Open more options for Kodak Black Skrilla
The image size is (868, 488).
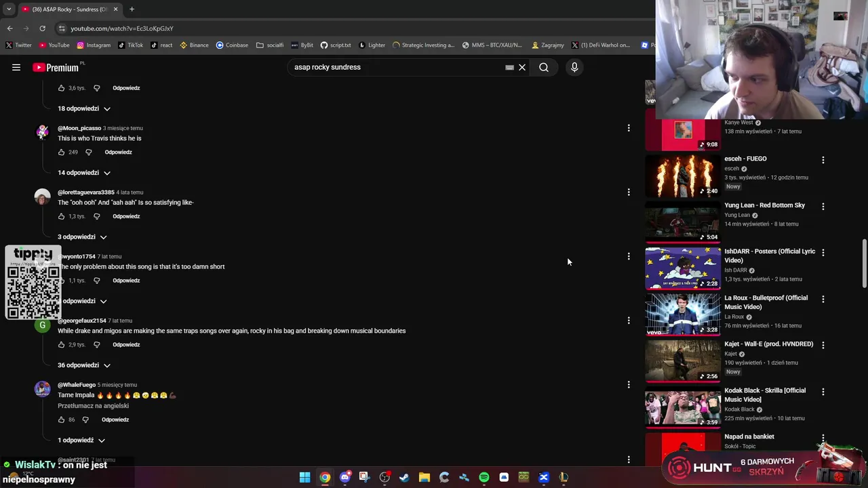point(823,392)
